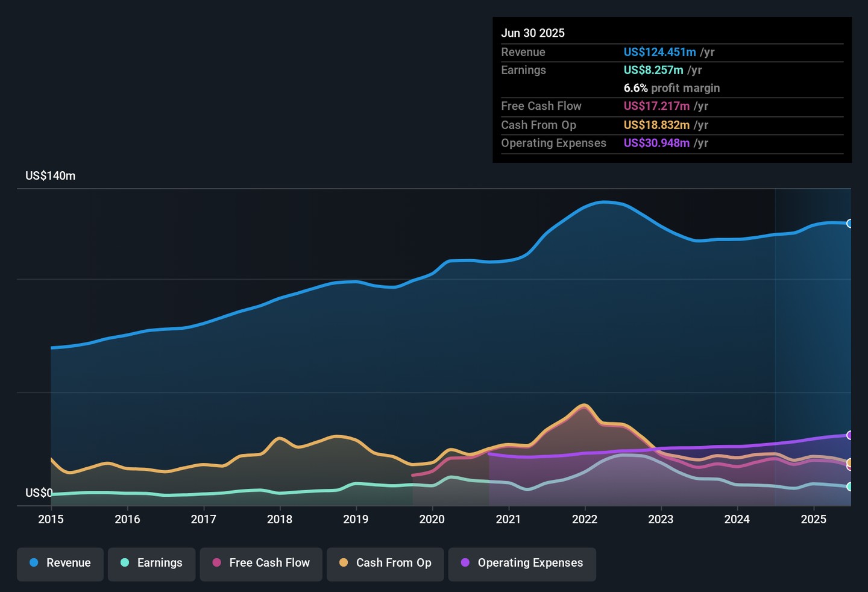Toggle Free Cash Flow legend item

(261, 563)
